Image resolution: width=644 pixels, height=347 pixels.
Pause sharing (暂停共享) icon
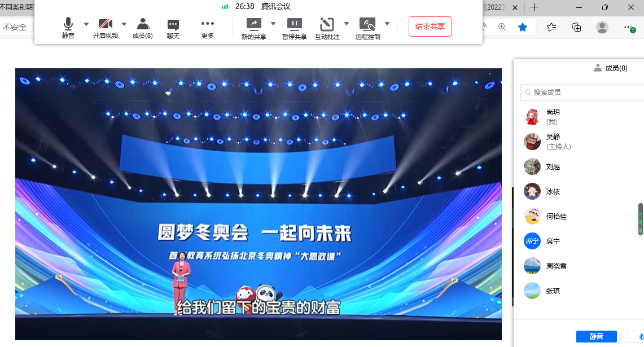pos(295,27)
